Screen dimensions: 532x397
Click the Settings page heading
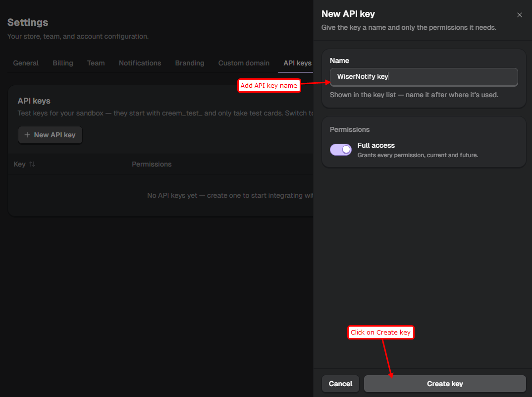28,22
